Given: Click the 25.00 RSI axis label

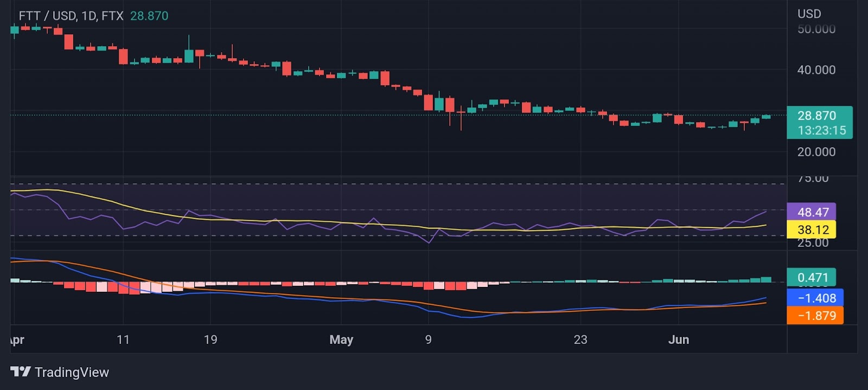Looking at the screenshot, I should click(813, 243).
